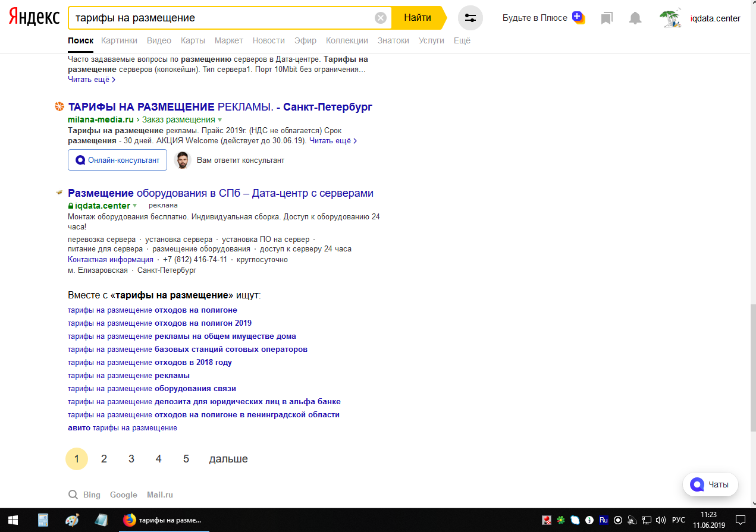Open the system volume control

coord(661,520)
